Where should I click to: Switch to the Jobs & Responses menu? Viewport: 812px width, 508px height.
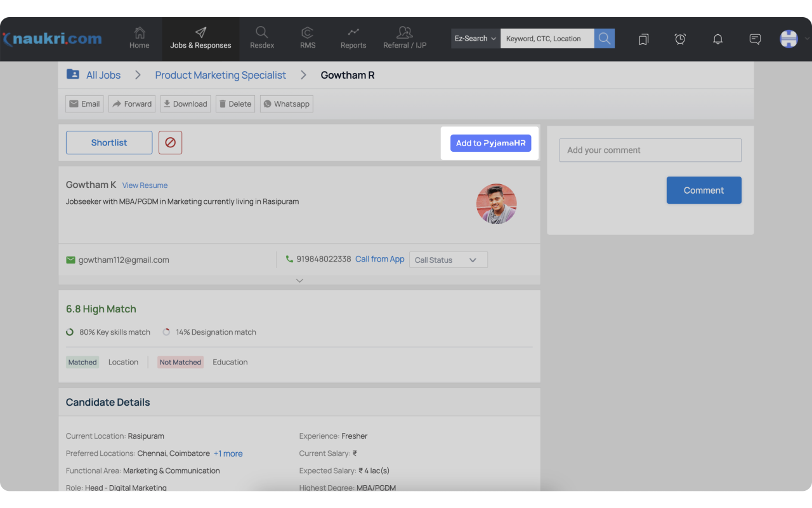point(200,38)
